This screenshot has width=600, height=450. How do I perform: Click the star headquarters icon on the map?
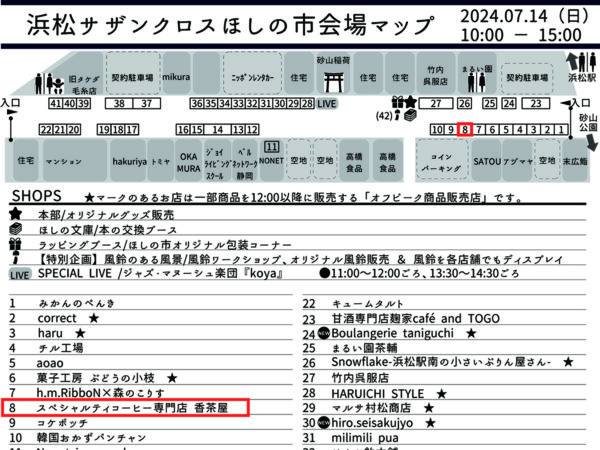pyautogui.click(x=410, y=102)
